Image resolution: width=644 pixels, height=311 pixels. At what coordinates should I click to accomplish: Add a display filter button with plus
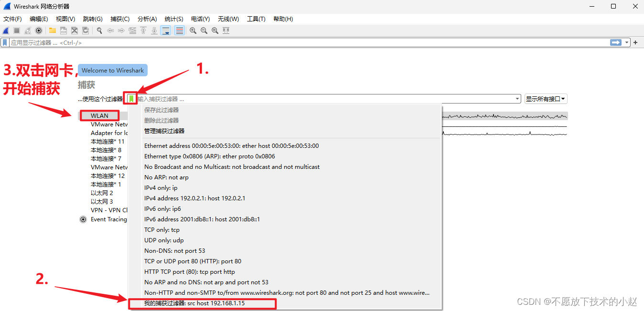pyautogui.click(x=635, y=42)
